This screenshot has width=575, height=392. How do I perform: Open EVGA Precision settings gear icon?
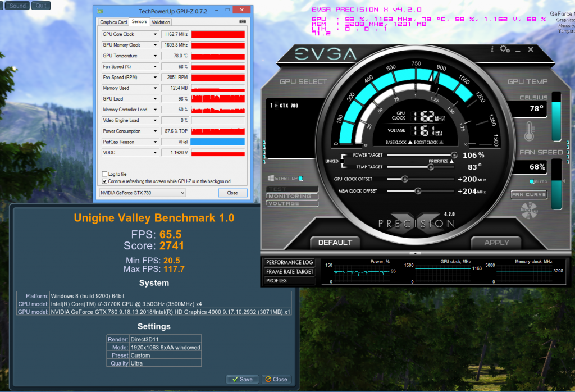[x=504, y=49]
